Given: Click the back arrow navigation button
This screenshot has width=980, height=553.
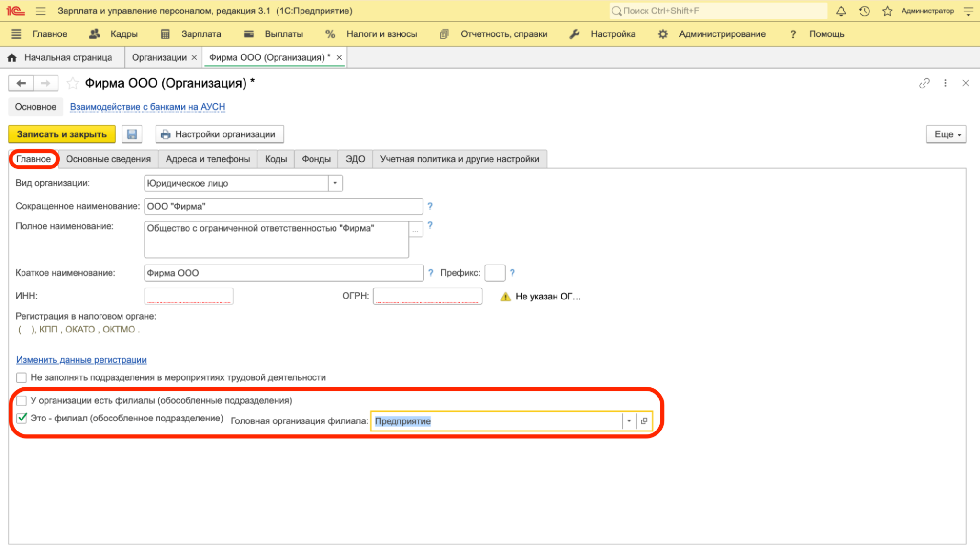Looking at the screenshot, I should [21, 83].
